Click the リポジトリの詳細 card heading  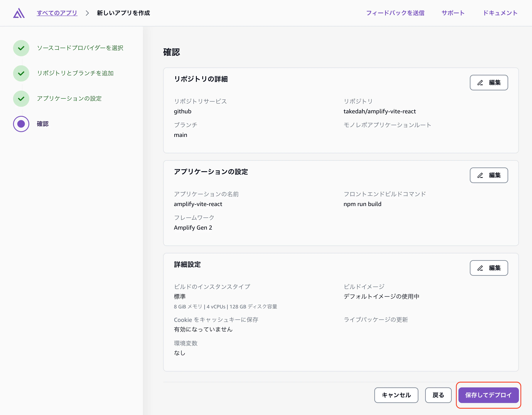tap(201, 79)
